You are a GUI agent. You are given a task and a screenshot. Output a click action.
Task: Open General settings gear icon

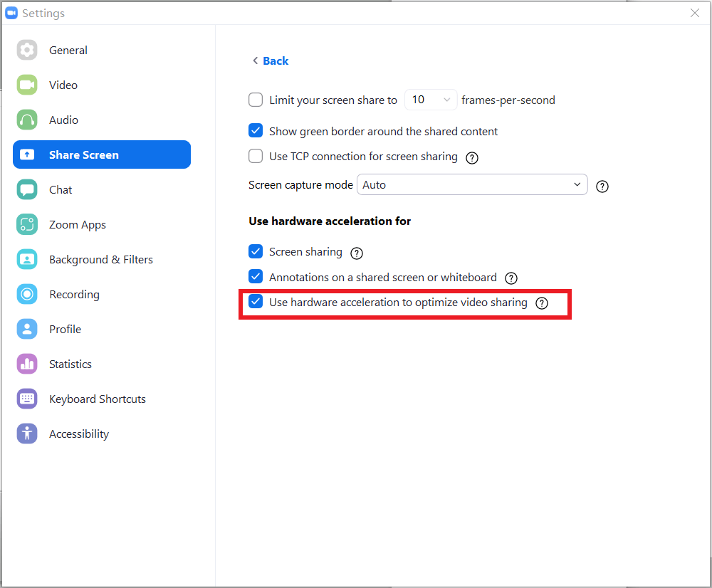coord(27,50)
